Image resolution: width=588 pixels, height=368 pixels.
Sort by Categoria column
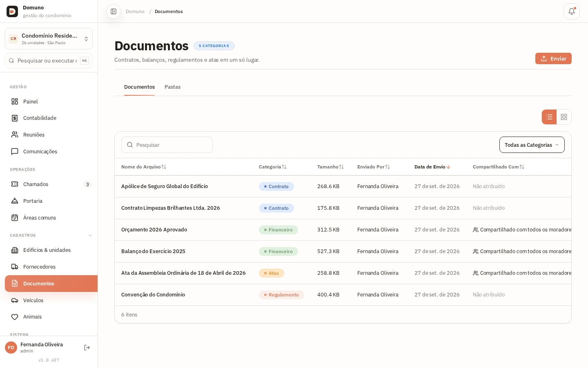point(273,167)
